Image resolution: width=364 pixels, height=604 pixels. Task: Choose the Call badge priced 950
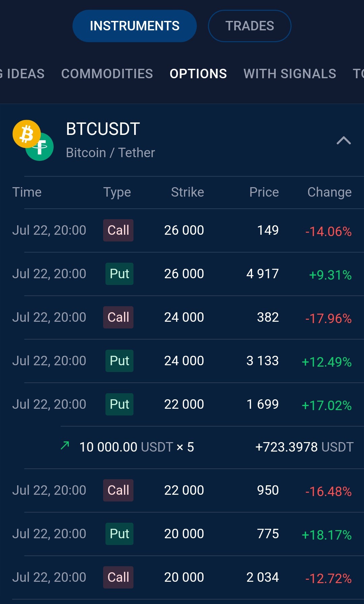tap(118, 490)
